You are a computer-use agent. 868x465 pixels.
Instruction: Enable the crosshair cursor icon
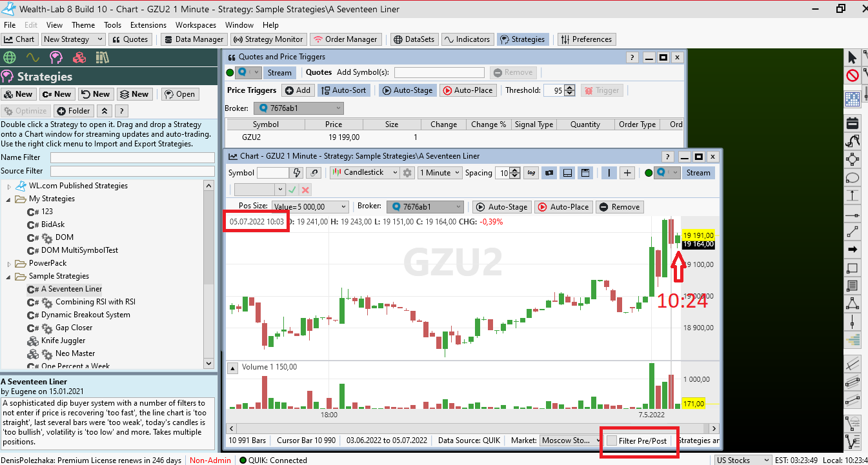tap(627, 173)
